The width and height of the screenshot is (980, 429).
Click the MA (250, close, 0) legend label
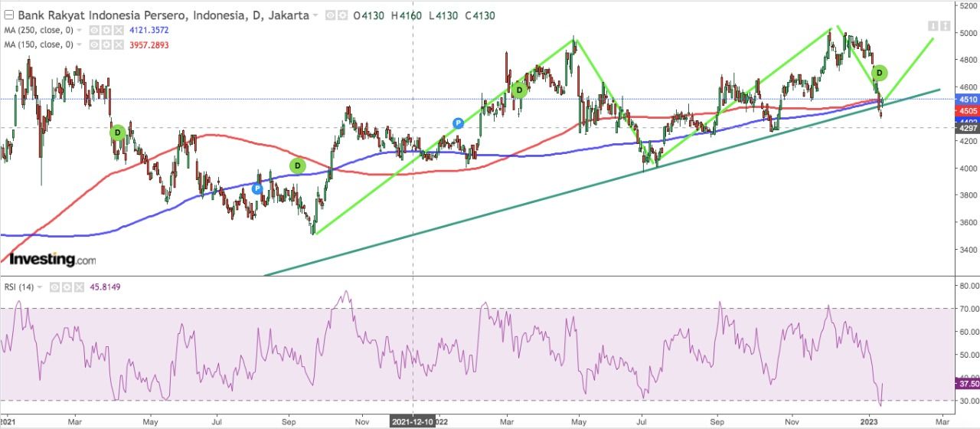pos(38,30)
